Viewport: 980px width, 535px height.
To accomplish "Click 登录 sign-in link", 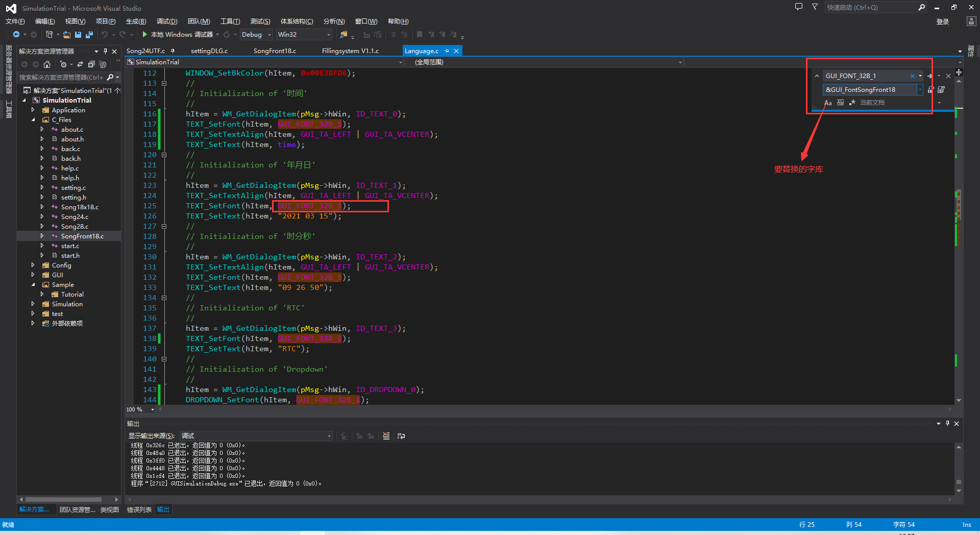I will 943,21.
